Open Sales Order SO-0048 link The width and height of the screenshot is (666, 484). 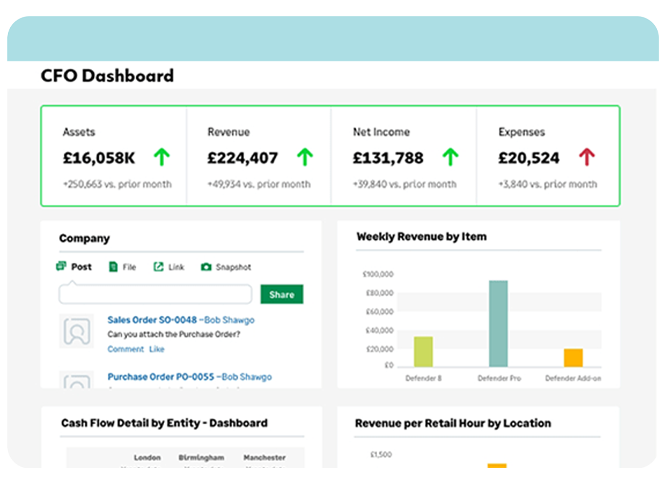coord(152,320)
